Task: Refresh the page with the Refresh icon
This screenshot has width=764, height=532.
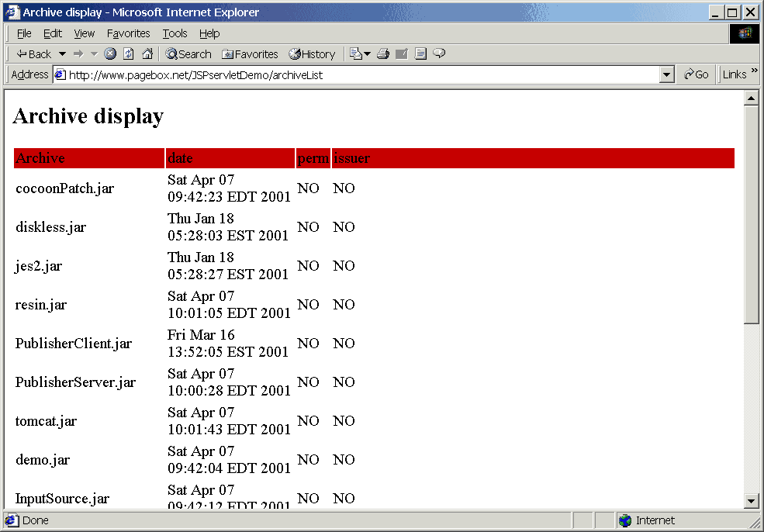Action: pos(129,54)
